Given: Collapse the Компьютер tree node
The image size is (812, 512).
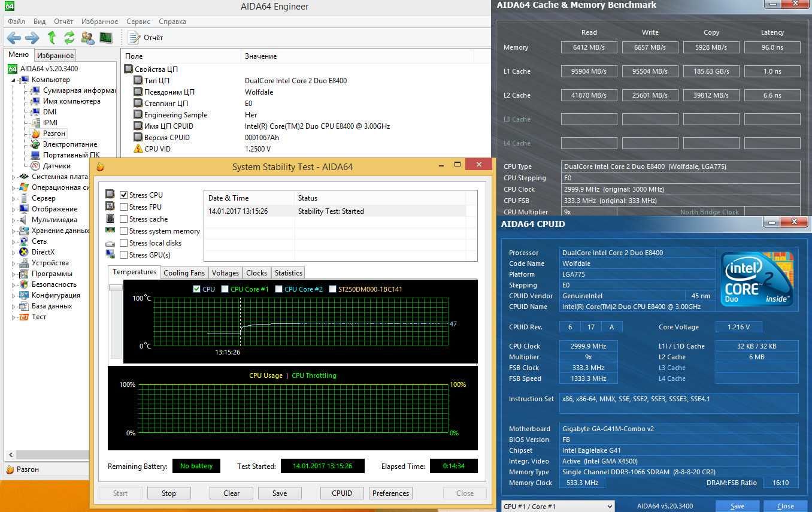Looking at the screenshot, I should (14, 80).
